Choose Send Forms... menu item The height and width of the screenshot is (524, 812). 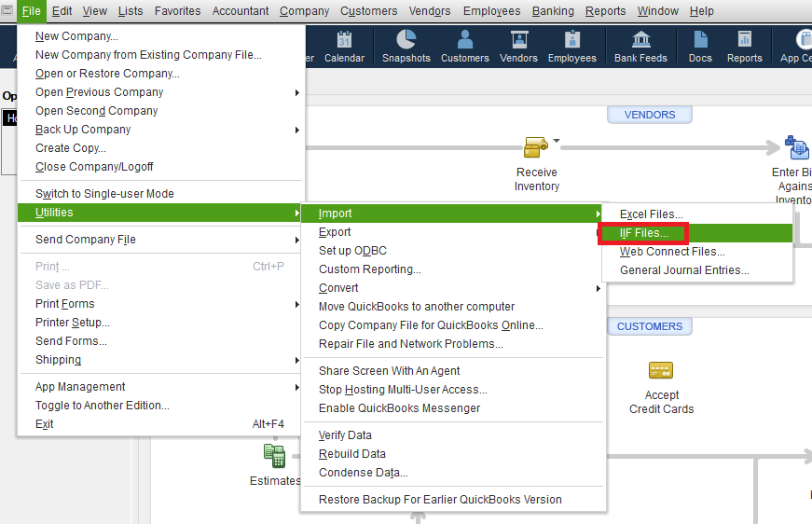click(x=161, y=340)
